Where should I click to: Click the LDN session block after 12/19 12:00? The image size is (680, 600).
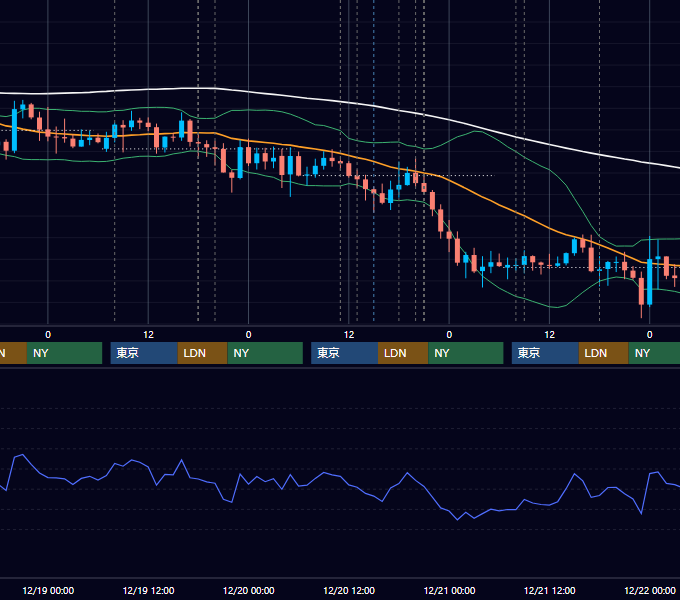pyautogui.click(x=202, y=353)
